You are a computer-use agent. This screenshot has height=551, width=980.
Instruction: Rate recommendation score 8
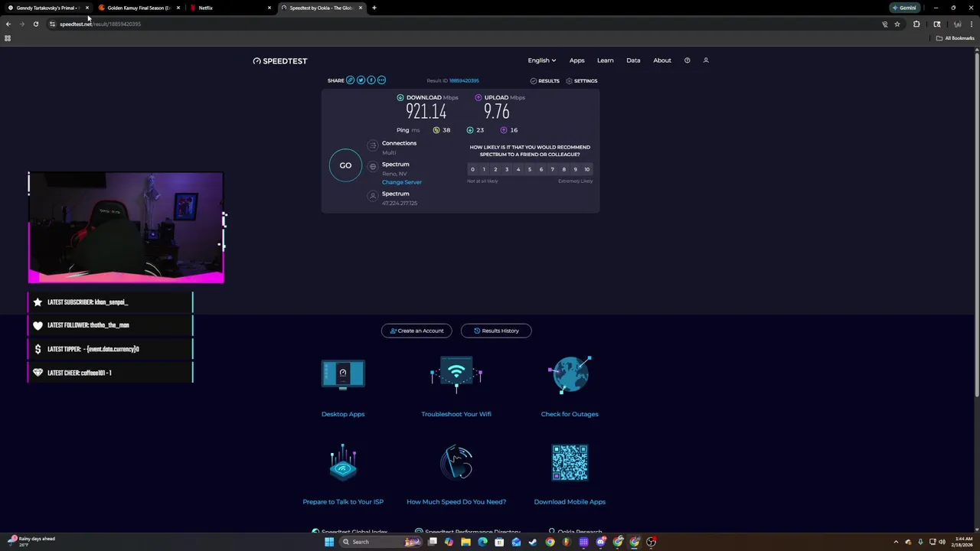[x=564, y=169]
